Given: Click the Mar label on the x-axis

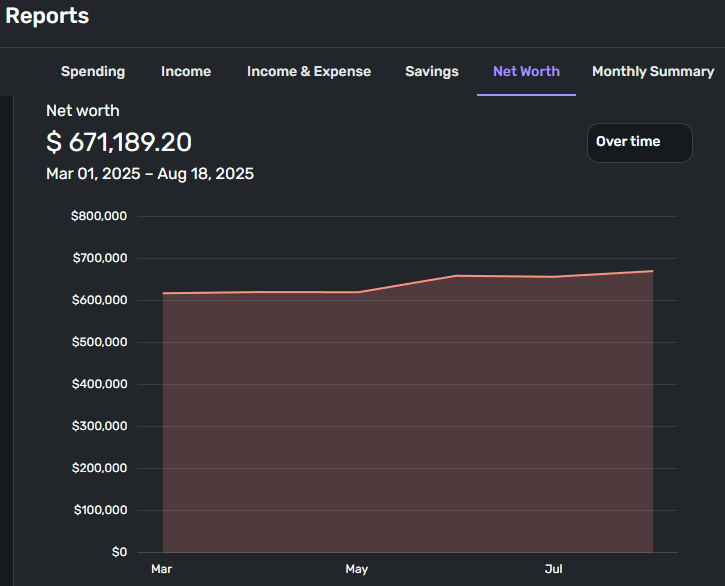Looking at the screenshot, I should pyautogui.click(x=161, y=569).
